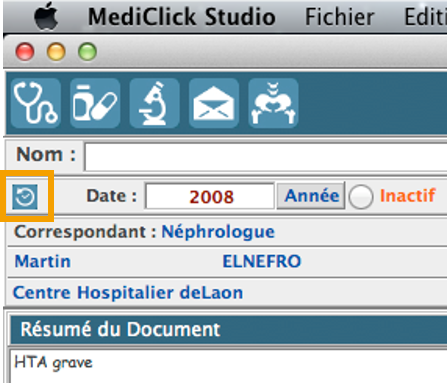Click the HTA grave summary text area
Viewport: 447px width, 383px height.
(x=229, y=366)
